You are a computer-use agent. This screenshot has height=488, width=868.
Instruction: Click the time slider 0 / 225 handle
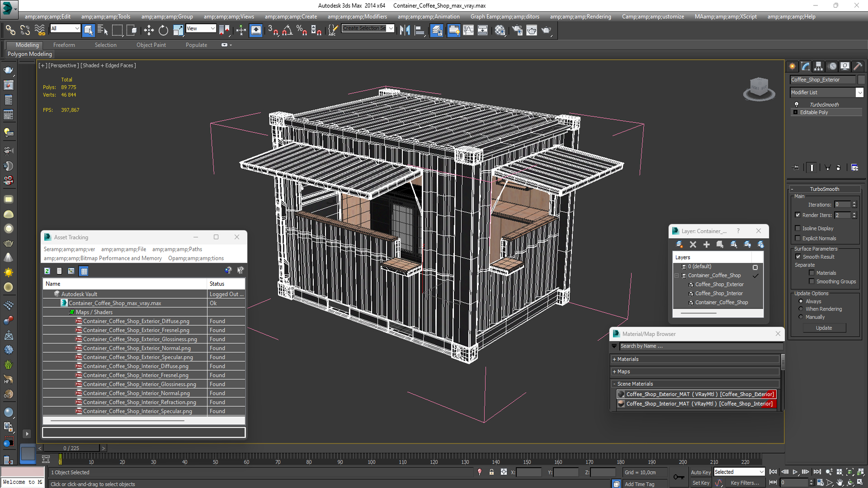[x=71, y=448]
